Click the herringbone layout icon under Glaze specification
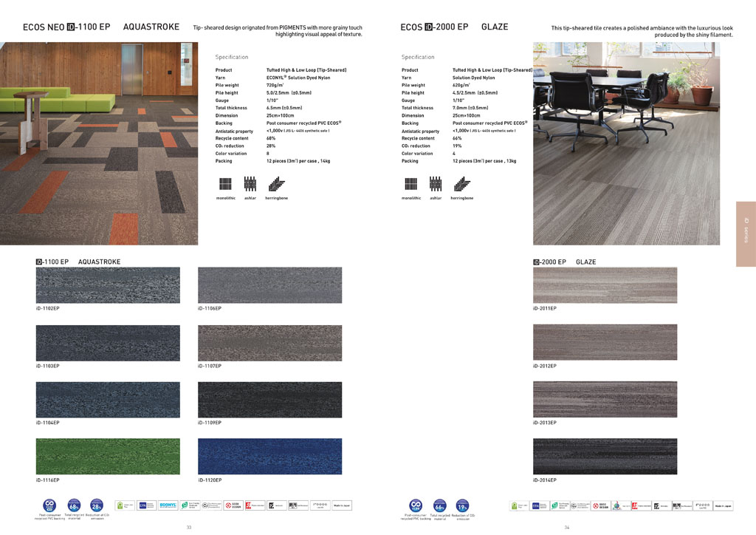This screenshot has width=756, height=535. [462, 184]
